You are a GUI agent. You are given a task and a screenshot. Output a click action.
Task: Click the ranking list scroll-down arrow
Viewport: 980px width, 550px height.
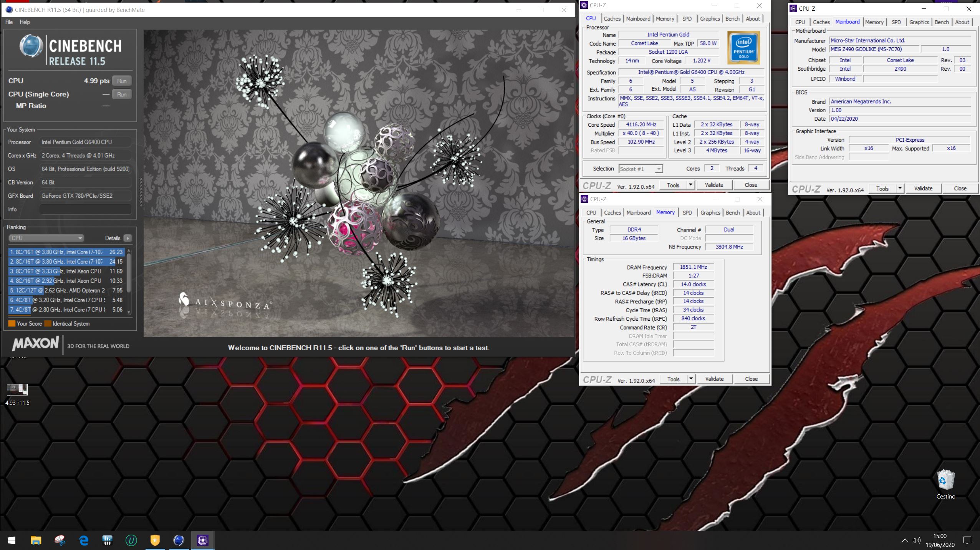pyautogui.click(x=129, y=312)
